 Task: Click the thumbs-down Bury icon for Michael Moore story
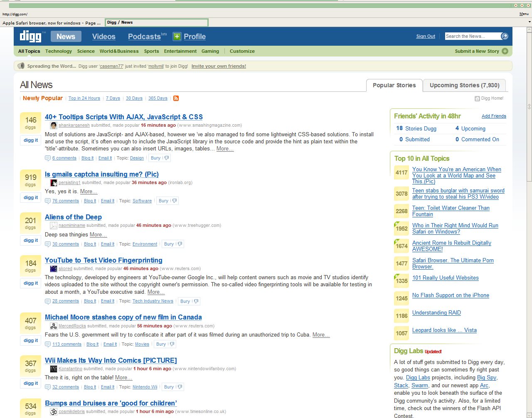(x=172, y=344)
